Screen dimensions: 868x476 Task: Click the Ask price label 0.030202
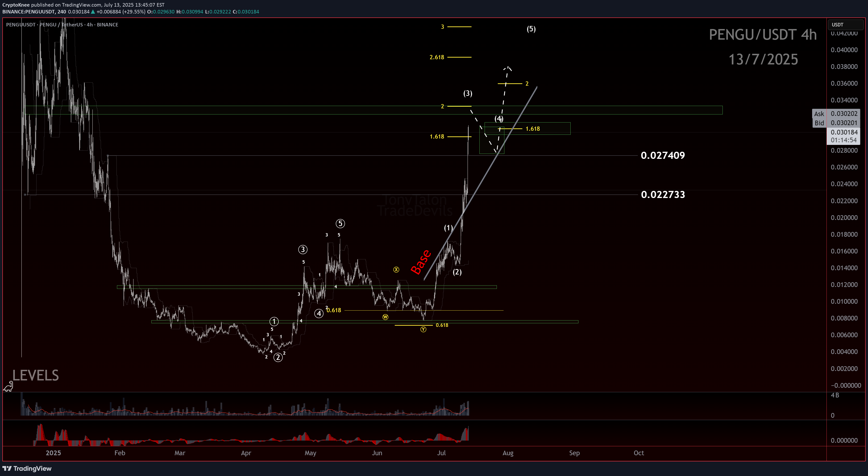pos(844,114)
